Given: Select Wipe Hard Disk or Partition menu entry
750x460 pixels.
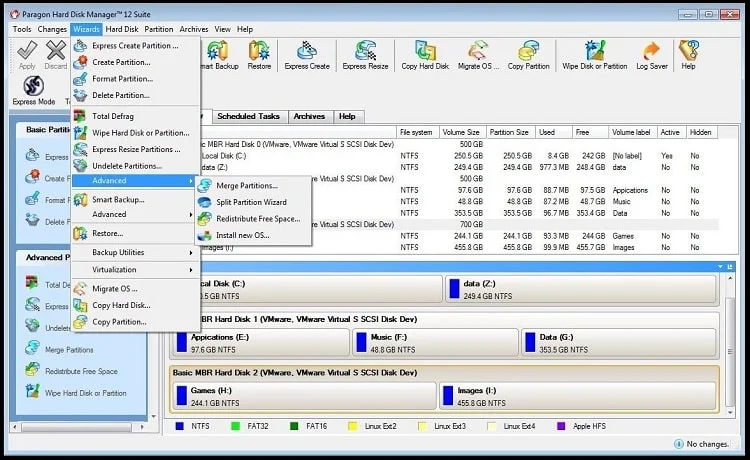Looking at the screenshot, I should coord(135,133).
